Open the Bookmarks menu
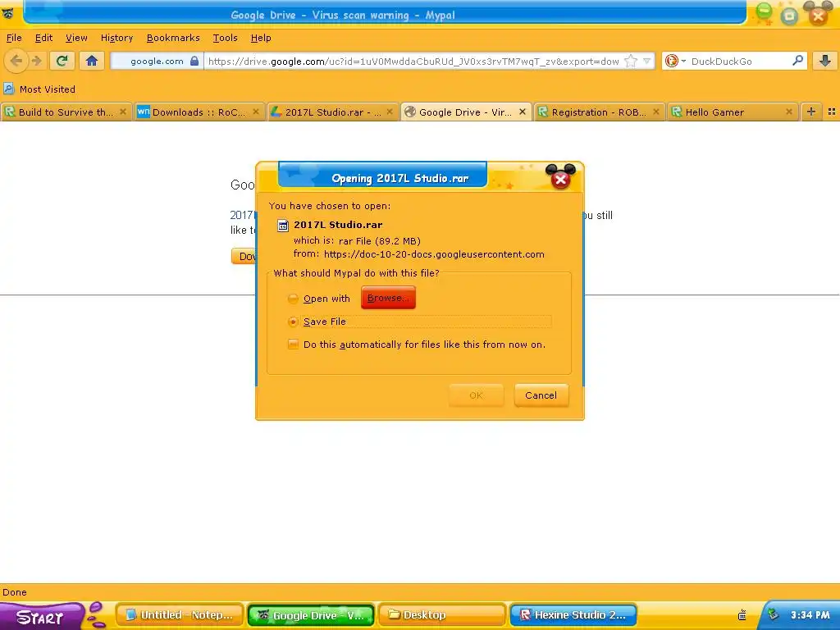Viewport: 840px width, 630px height. pos(173,38)
